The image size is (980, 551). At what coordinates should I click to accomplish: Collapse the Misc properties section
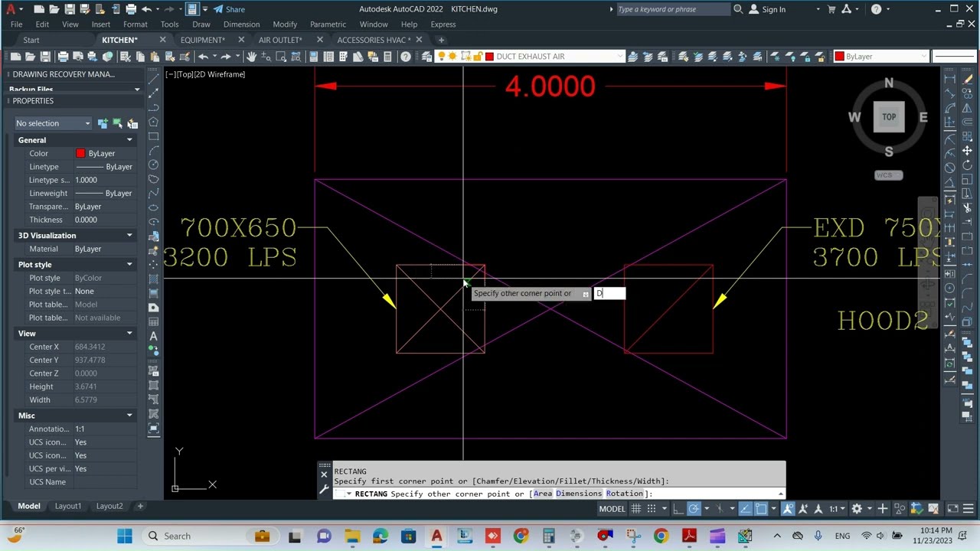pos(129,416)
